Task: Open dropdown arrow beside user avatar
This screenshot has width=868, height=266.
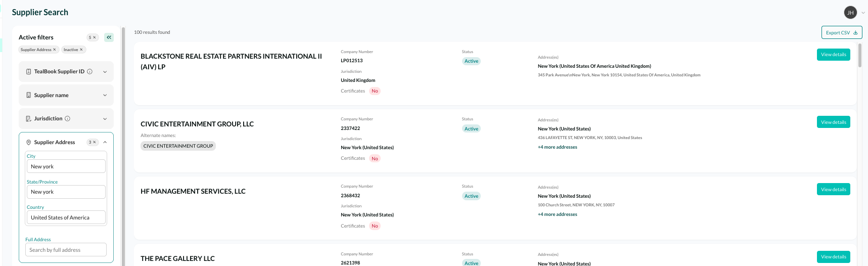Action: pyautogui.click(x=863, y=13)
